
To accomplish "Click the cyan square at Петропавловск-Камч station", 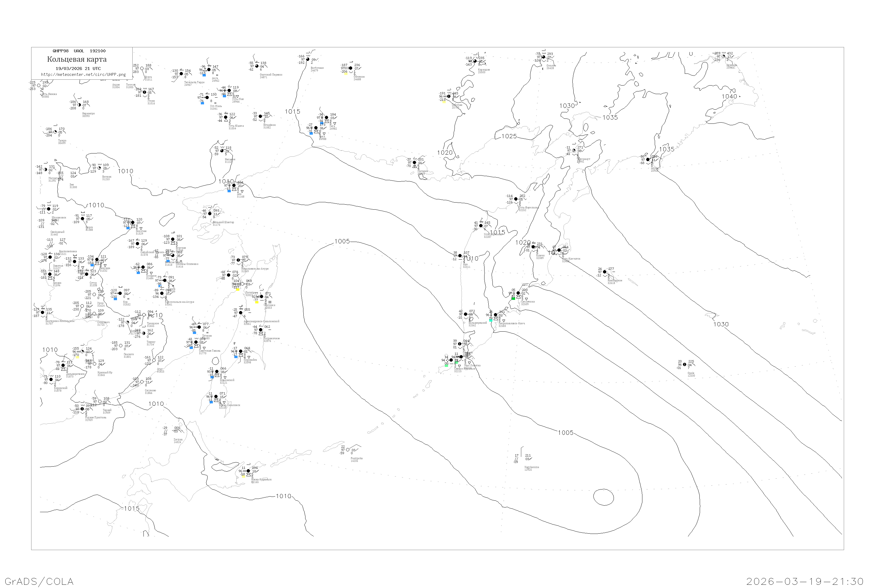I will [491, 320].
